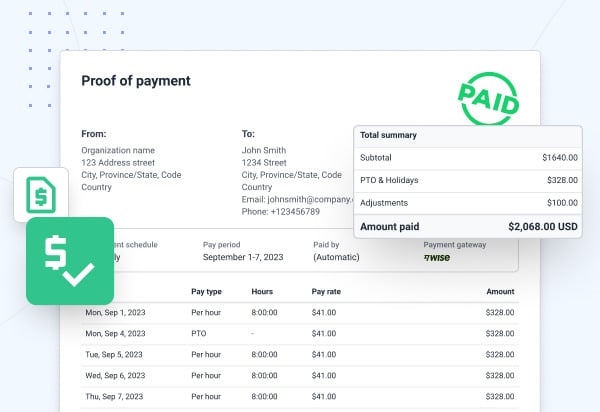Click the large green dollar checkmark icon
This screenshot has height=412, width=600.
coord(69,260)
